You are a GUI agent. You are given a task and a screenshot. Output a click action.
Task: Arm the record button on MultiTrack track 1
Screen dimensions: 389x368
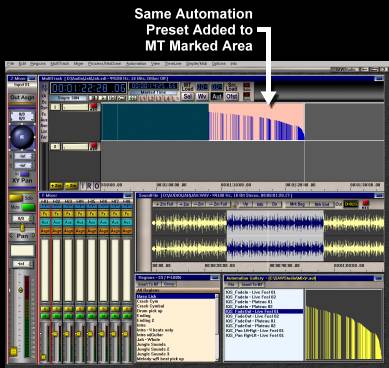pos(93,107)
